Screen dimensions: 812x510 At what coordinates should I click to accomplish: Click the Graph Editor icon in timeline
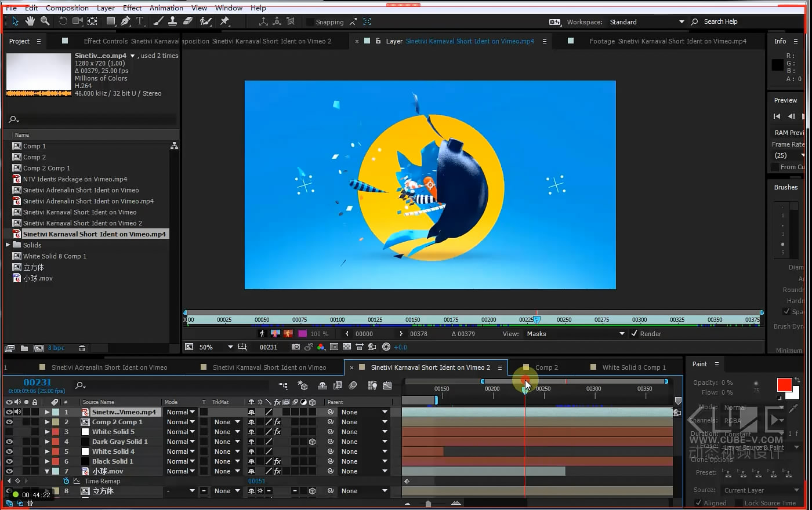pos(387,385)
